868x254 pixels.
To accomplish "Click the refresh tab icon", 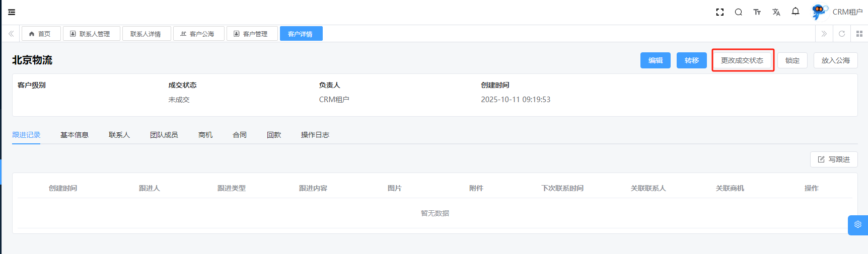I will pyautogui.click(x=841, y=34).
